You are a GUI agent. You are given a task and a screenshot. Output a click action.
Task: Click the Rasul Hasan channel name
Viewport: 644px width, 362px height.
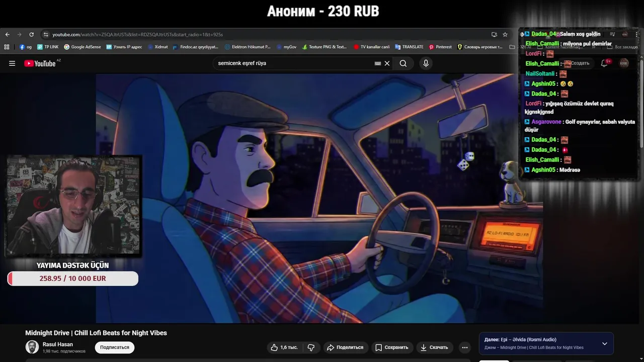(x=58, y=344)
